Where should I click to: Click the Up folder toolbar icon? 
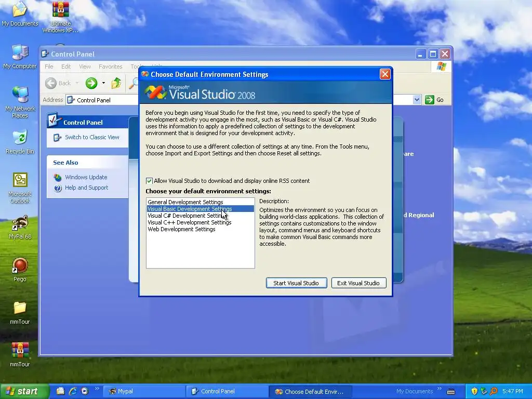coord(116,83)
